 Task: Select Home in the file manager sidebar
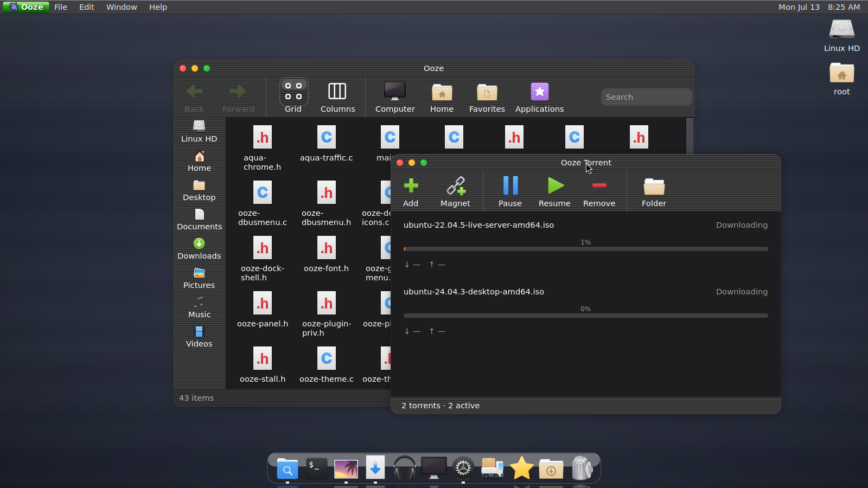199,161
